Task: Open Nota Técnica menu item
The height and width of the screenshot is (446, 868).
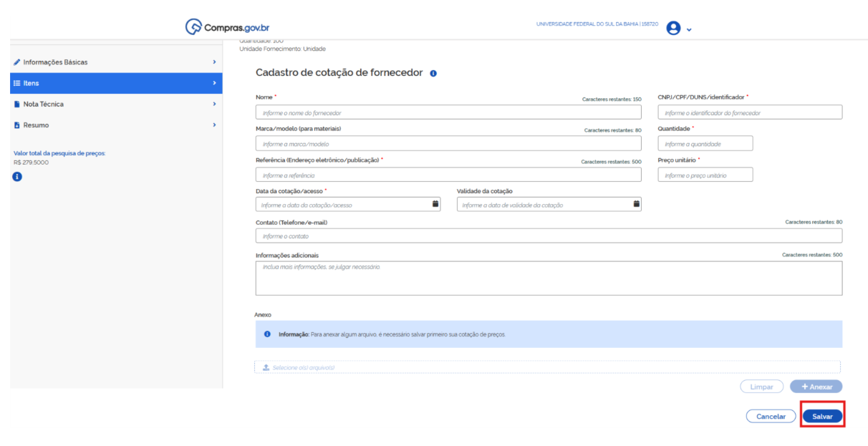Action: pos(43,105)
